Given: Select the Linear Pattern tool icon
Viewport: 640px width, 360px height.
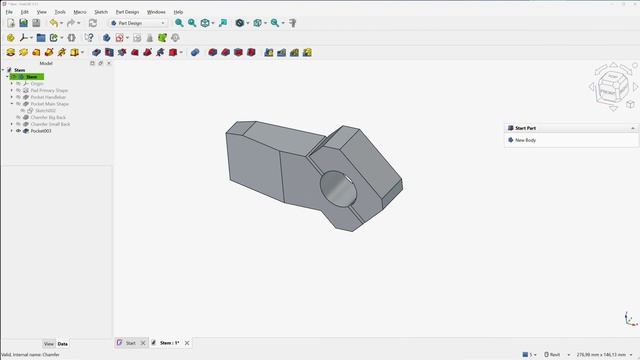Looking at the screenshot, I should (282, 52).
